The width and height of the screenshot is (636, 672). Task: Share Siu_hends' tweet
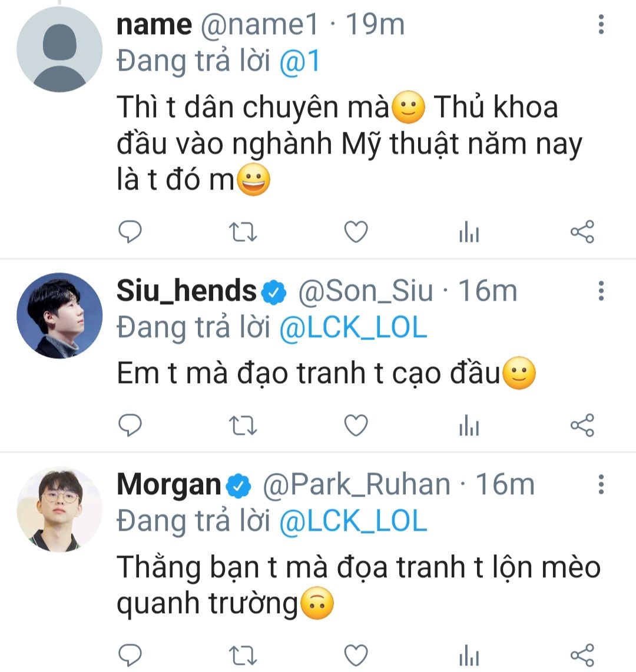[x=582, y=425]
